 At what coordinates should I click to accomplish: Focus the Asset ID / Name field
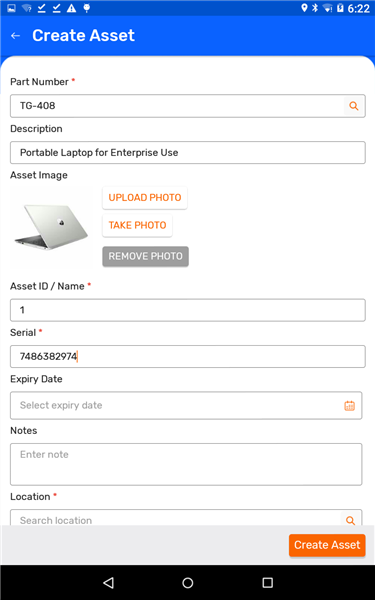coord(188,310)
